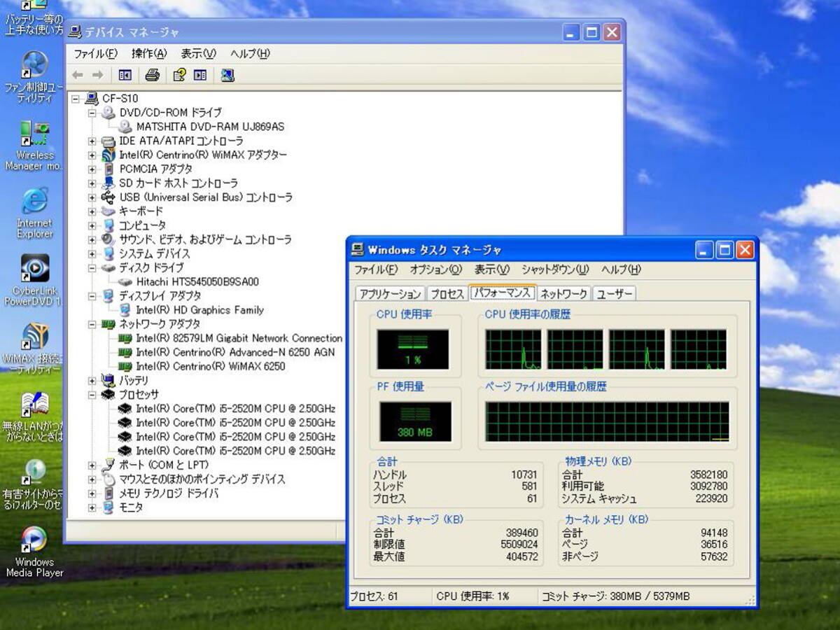Open the 操作(A) menu in Device Manager
Screen dimensions: 840x630
149,54
